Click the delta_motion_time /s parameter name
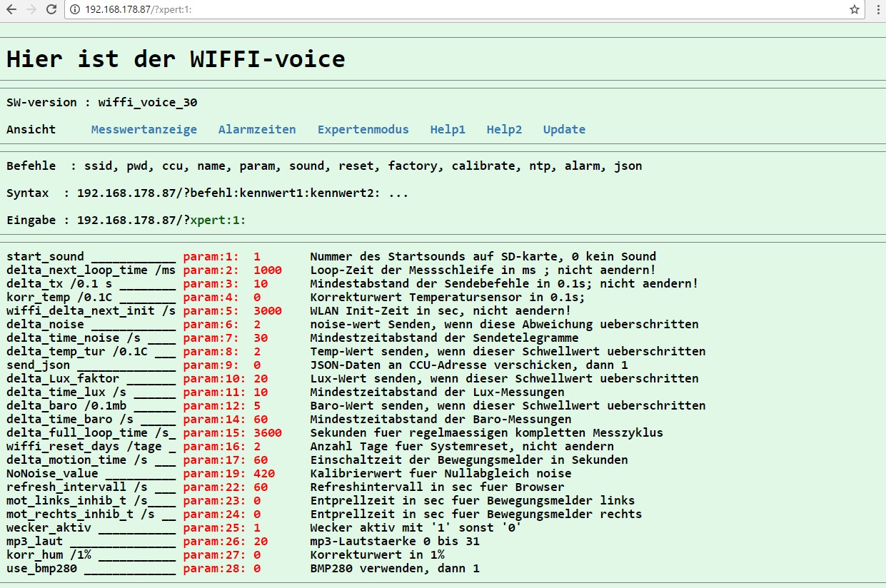 [x=77, y=460]
